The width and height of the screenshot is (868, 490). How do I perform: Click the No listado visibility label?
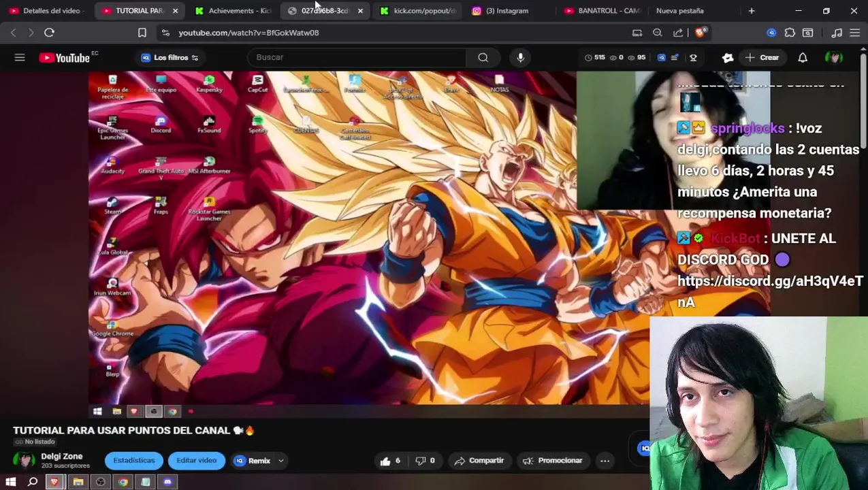pyautogui.click(x=35, y=442)
